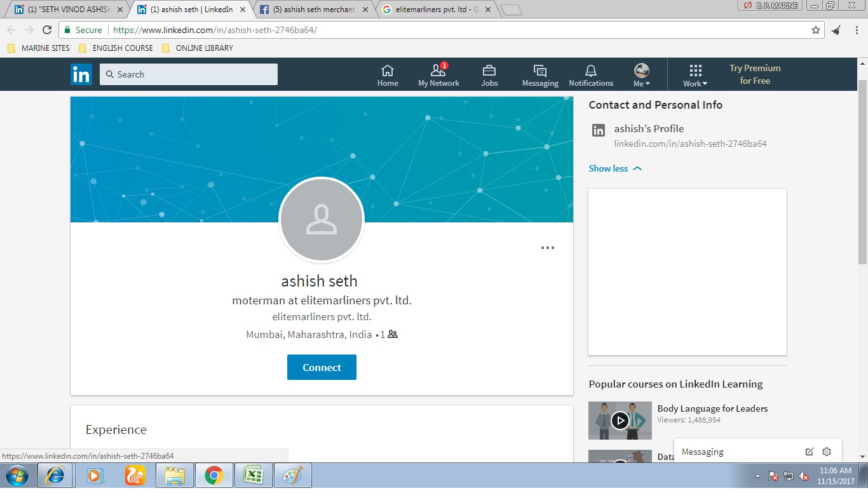
Task: Click the LinkedIn logo in navbar
Action: click(81, 74)
